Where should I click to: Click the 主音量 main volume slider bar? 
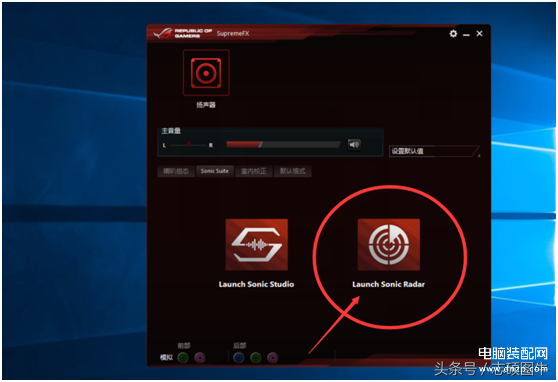[x=283, y=144]
